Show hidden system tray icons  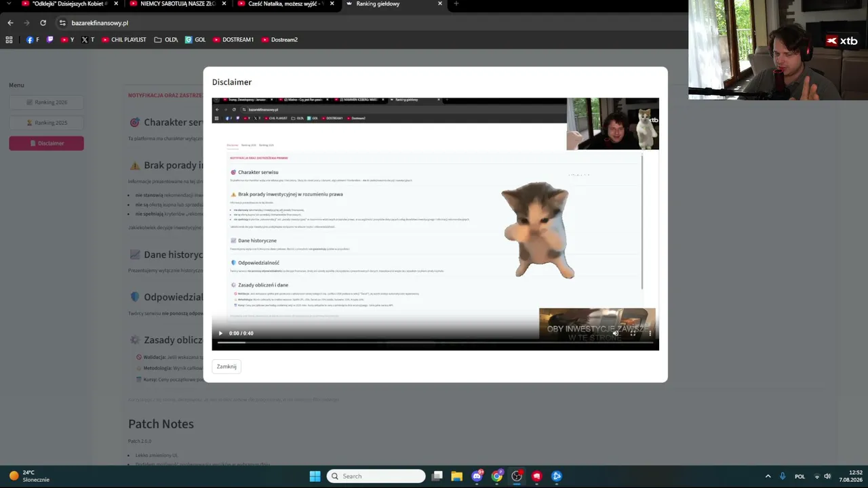(x=768, y=476)
